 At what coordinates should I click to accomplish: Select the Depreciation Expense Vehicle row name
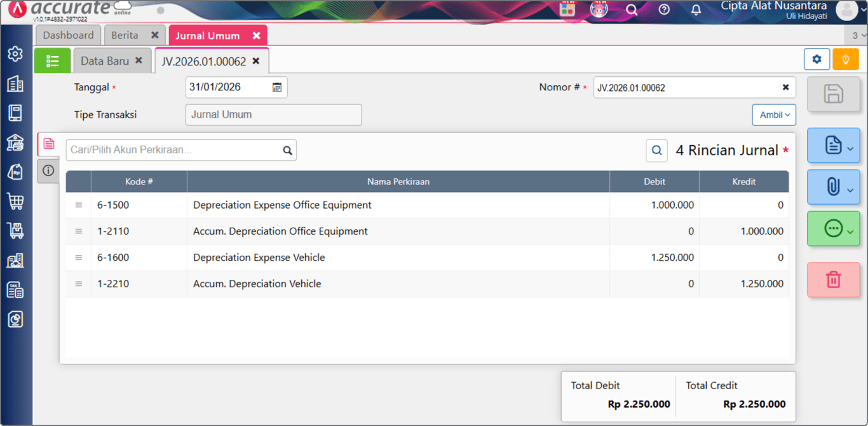pos(259,258)
